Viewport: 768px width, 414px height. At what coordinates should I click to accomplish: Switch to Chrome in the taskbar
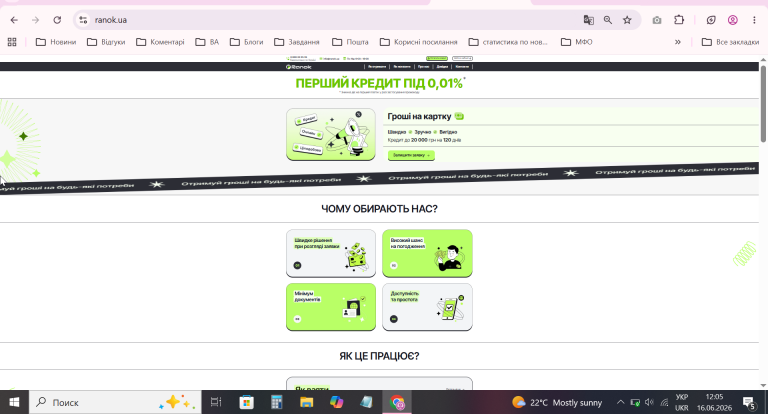[x=397, y=402]
